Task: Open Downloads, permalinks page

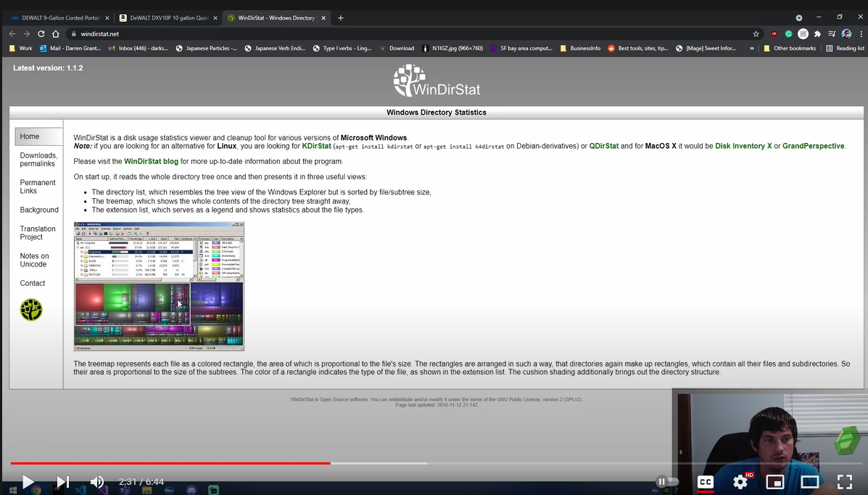Action: [x=38, y=160]
